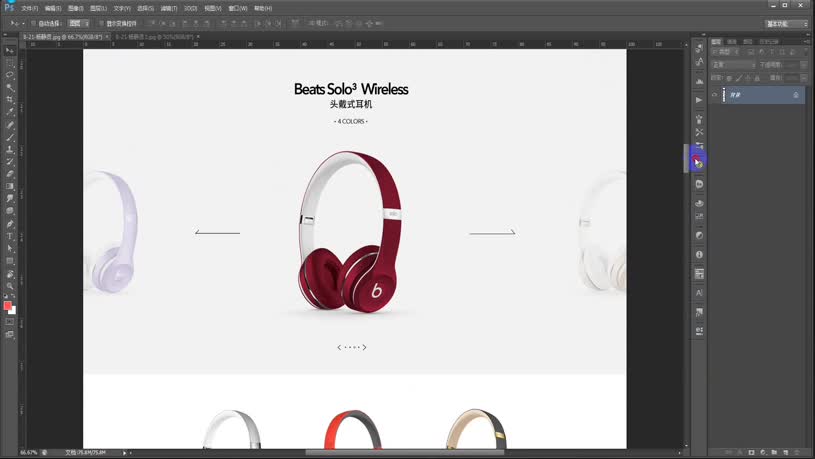
Task: Select the Lasso tool
Action: coord(9,75)
